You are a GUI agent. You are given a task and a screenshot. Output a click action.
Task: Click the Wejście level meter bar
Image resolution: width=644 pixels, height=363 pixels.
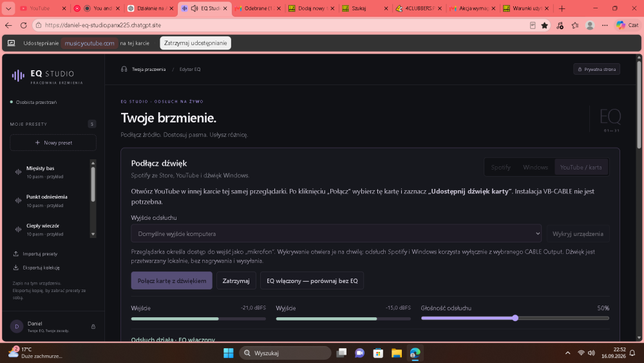coord(198,319)
